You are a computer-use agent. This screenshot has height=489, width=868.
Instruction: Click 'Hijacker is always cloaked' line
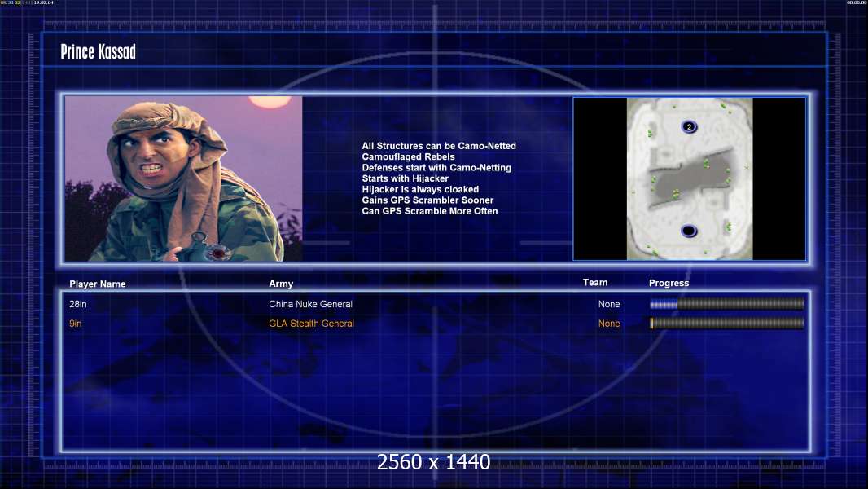pyautogui.click(x=420, y=189)
